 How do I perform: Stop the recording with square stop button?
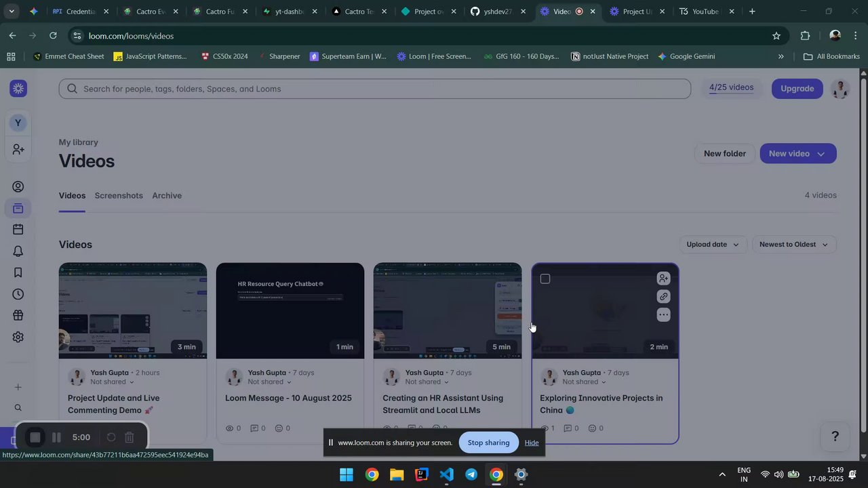pyautogui.click(x=35, y=438)
